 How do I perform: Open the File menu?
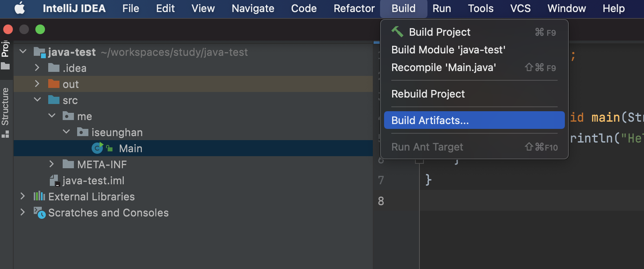[131, 8]
